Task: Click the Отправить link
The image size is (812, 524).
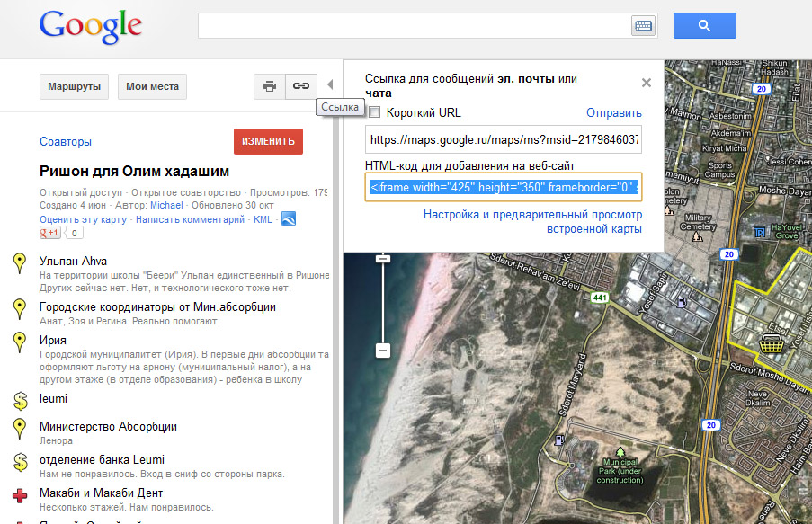Action: click(x=613, y=113)
